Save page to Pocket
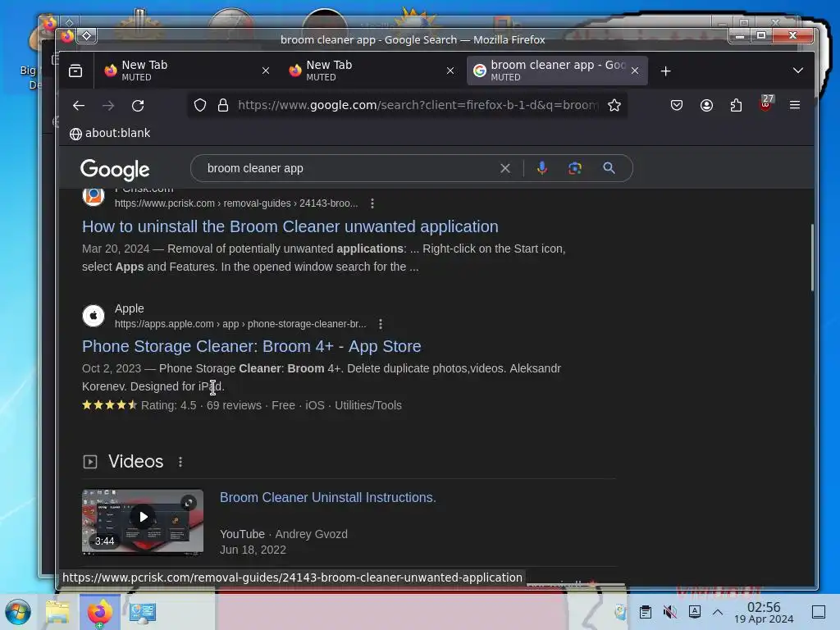This screenshot has width=840, height=630. [677, 105]
